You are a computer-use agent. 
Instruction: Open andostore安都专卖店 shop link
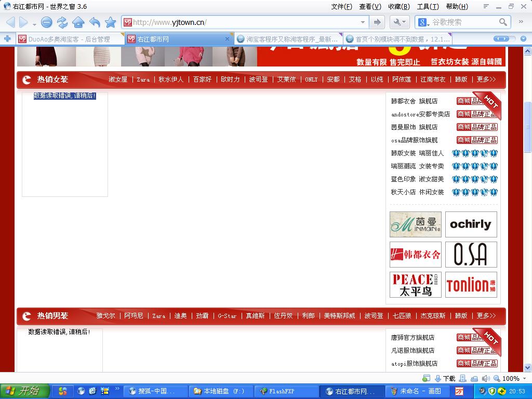pos(420,114)
